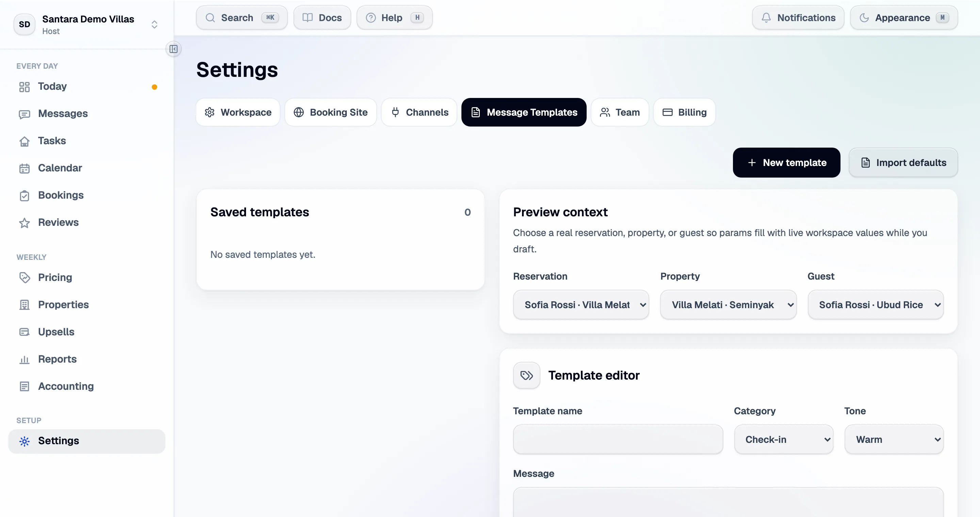Click the Template editor tags icon
980x517 pixels.
click(x=526, y=375)
